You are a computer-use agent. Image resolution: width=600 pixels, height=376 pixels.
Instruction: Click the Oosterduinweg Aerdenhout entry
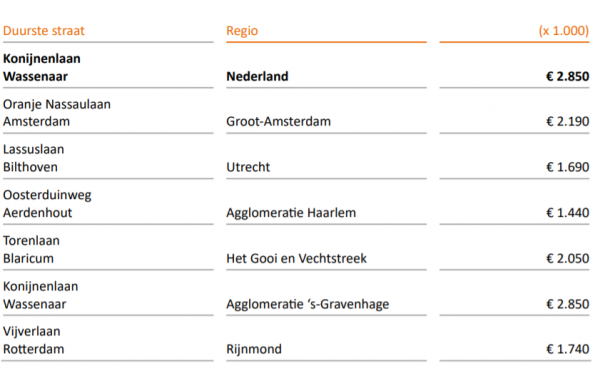47,204
